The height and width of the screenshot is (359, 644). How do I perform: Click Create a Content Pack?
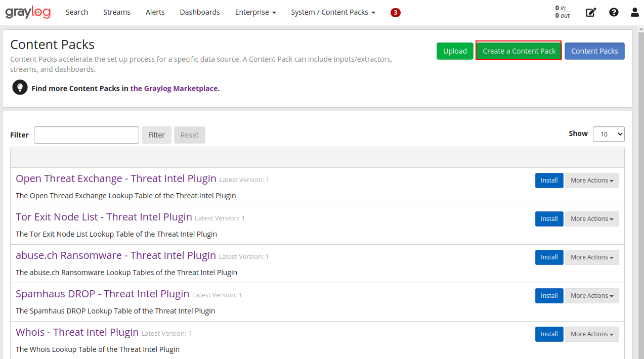(519, 51)
